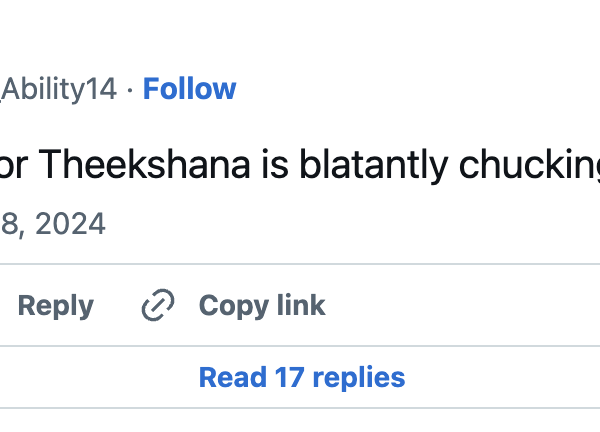Click the word "replies" in the blue link
The image size is (600, 432).
click(x=356, y=377)
